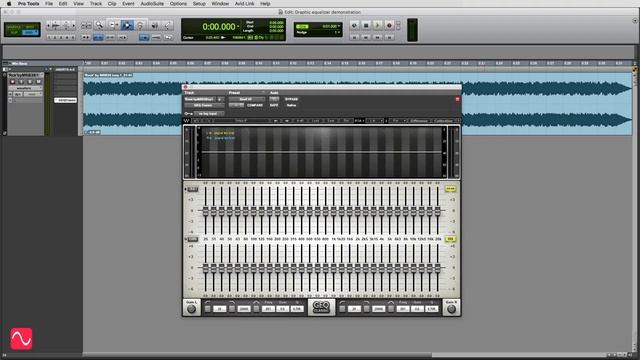This screenshot has width=640, height=360.
Task: Select the Scrubber speaker tool
Action: tap(155, 25)
